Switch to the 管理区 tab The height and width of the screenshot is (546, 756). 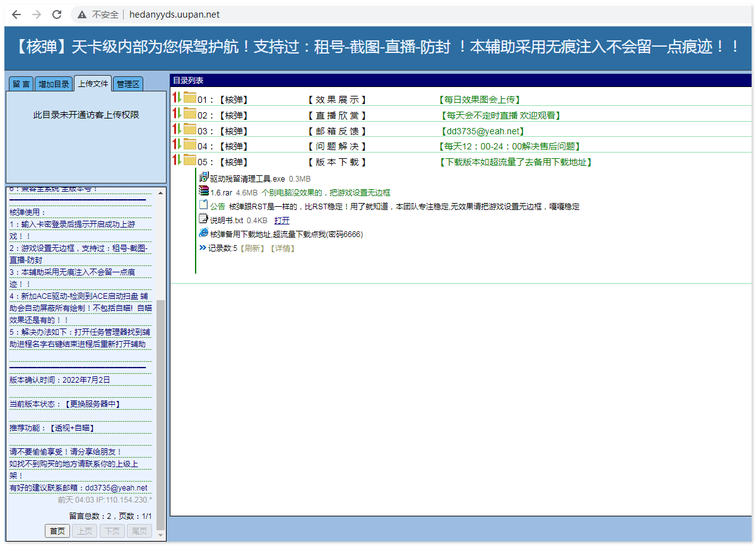129,83
